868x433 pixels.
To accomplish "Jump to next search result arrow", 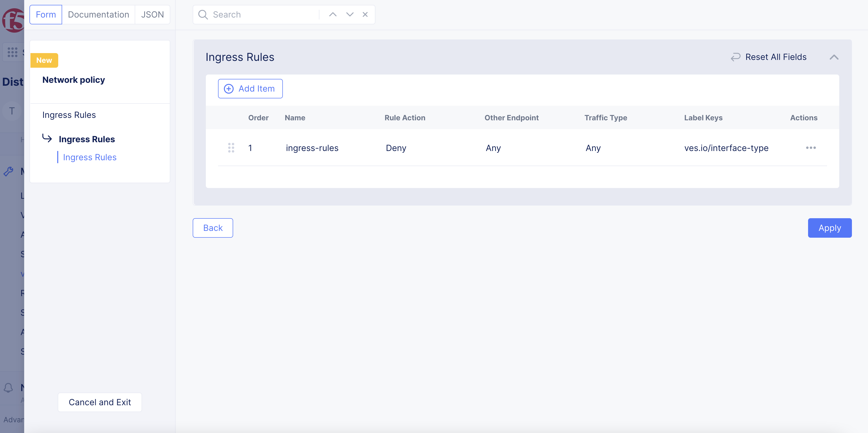I will 349,14.
